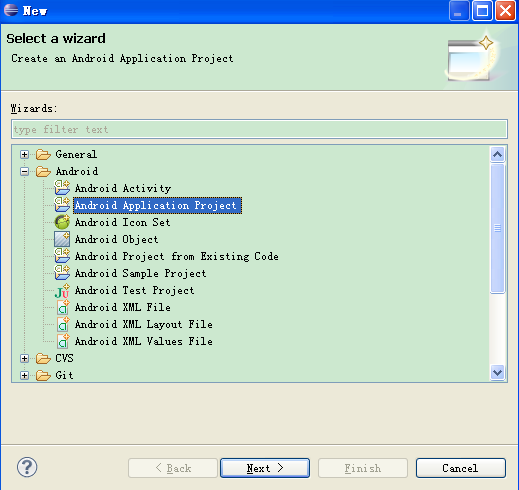Click the General folder icon
This screenshot has height=490, width=519.
coord(43,154)
